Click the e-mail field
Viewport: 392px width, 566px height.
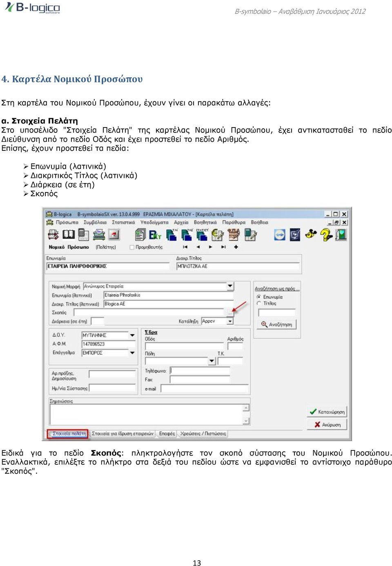click(205, 389)
